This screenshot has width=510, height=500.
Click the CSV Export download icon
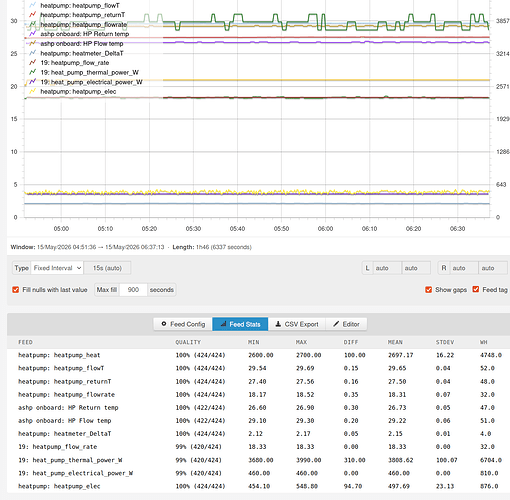pos(278,324)
